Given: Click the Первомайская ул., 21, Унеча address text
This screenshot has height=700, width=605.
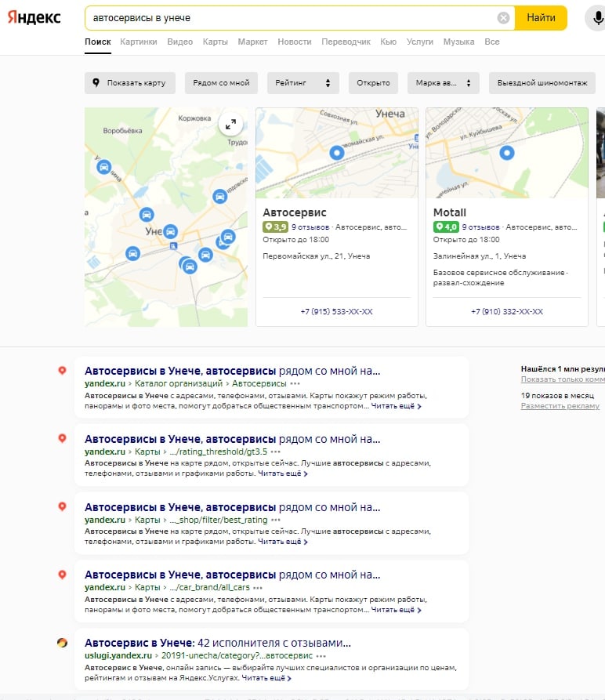Looking at the screenshot, I should click(x=317, y=256).
